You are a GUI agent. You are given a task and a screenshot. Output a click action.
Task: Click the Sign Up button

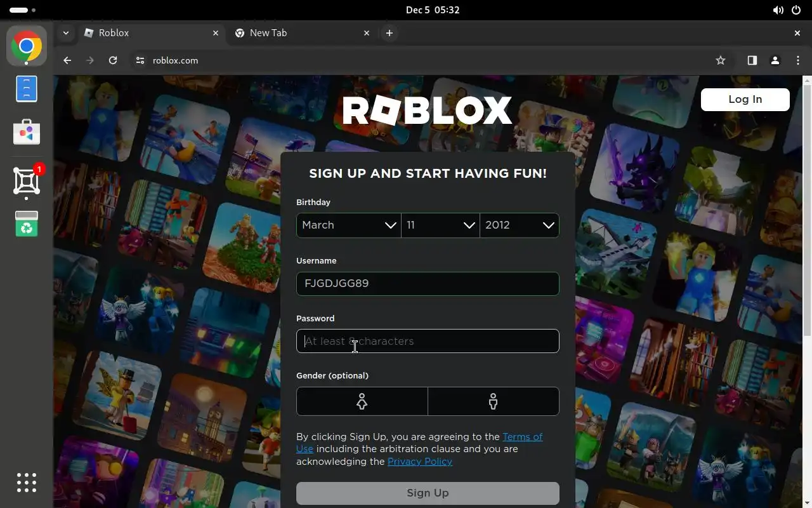point(428,493)
